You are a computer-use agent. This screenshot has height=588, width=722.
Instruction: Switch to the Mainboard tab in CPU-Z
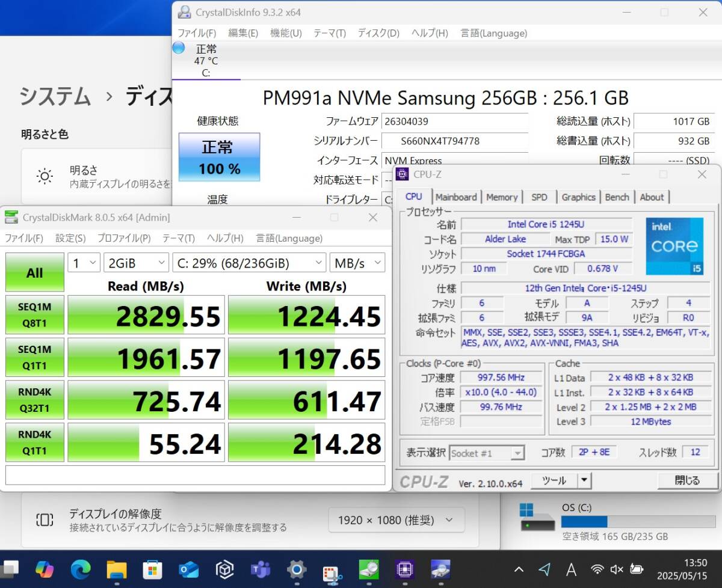pyautogui.click(x=456, y=197)
